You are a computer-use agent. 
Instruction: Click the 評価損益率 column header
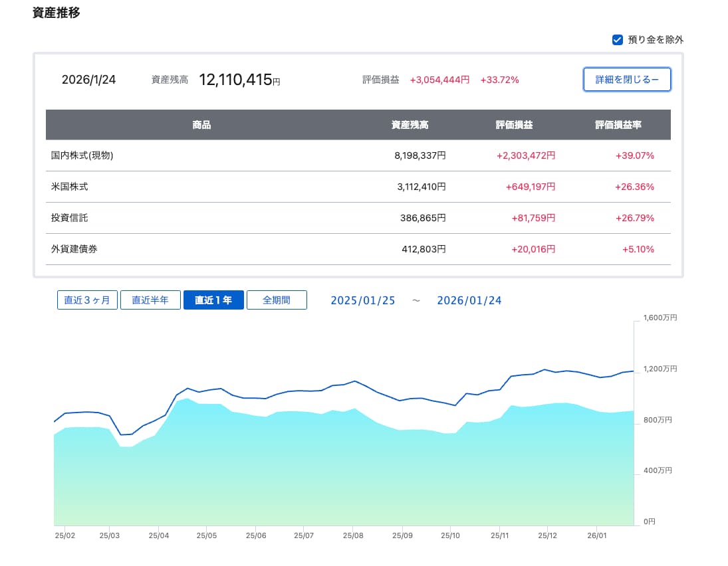(x=618, y=125)
